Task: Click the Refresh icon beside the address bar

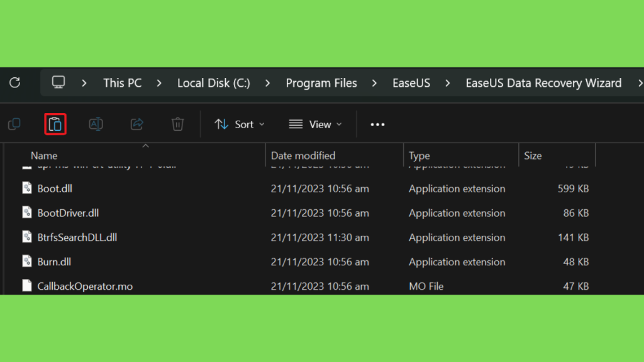Action: tap(15, 82)
